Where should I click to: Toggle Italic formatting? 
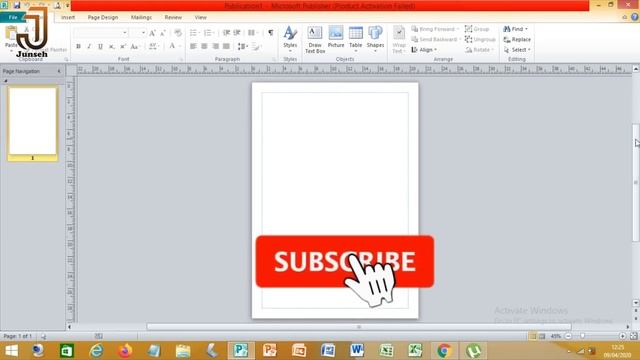click(x=89, y=47)
